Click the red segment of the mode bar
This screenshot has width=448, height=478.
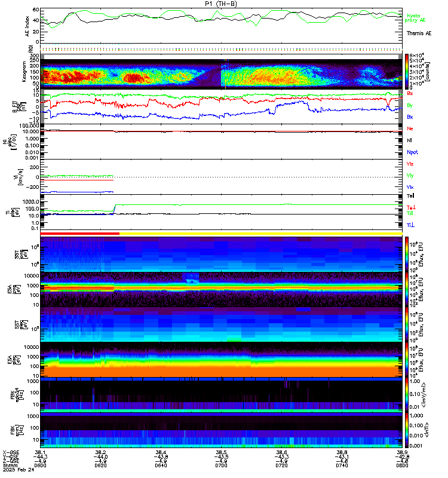pyautogui.click(x=80, y=234)
